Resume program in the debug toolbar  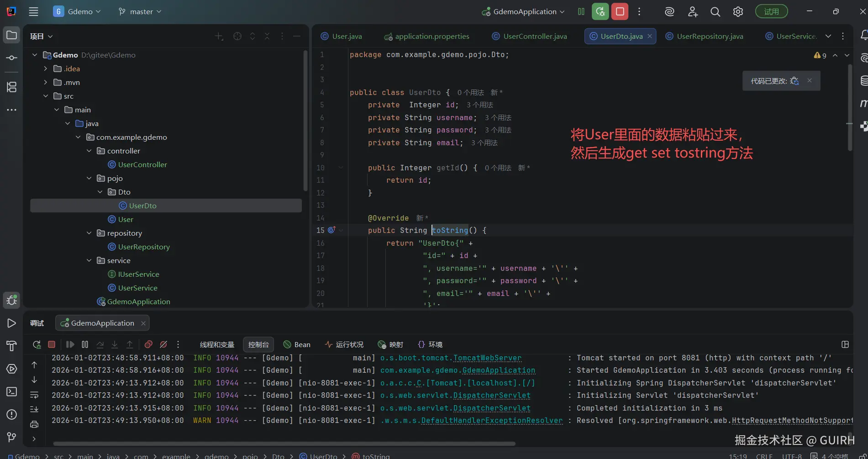point(70,344)
